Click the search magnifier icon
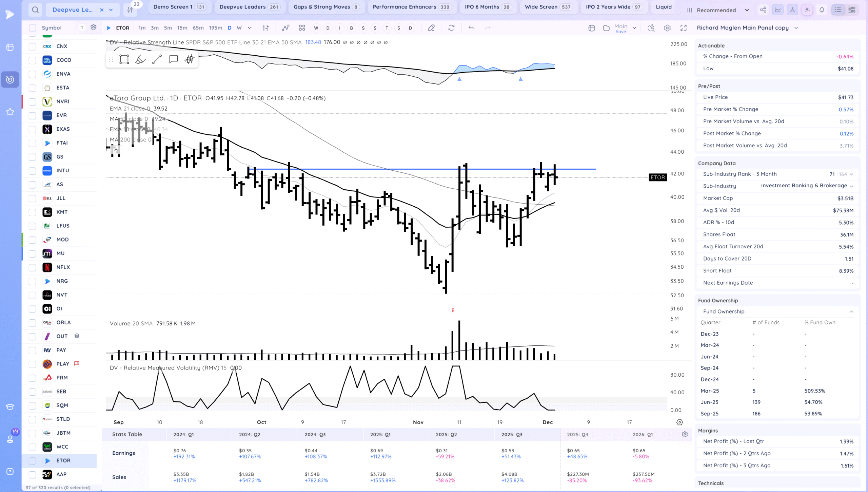The width and height of the screenshot is (868, 492). pyautogui.click(x=35, y=10)
